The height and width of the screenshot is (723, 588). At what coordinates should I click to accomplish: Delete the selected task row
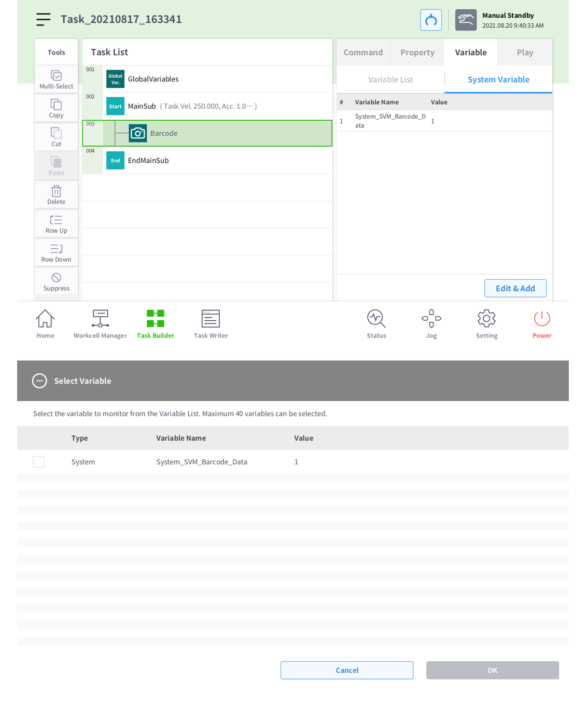[57, 195]
